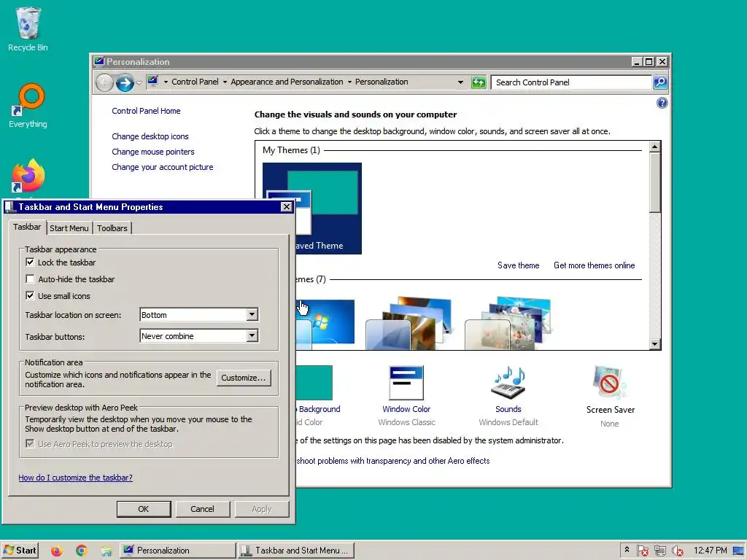Select the Characters theme thumbnail
Screen dimensions: 747x560
tap(508, 323)
